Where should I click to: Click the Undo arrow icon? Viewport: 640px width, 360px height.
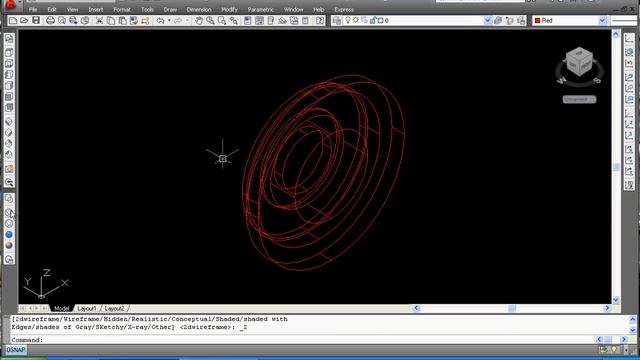pos(160,20)
